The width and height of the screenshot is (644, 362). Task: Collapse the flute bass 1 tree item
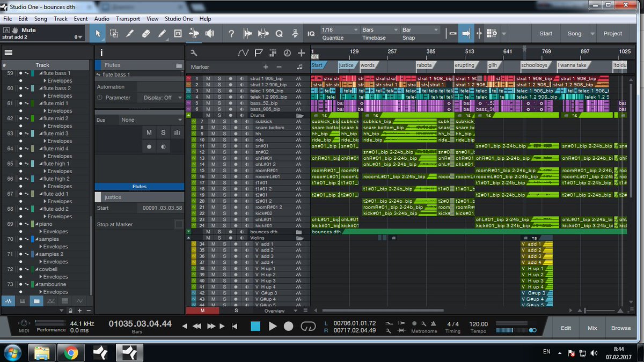click(41, 73)
